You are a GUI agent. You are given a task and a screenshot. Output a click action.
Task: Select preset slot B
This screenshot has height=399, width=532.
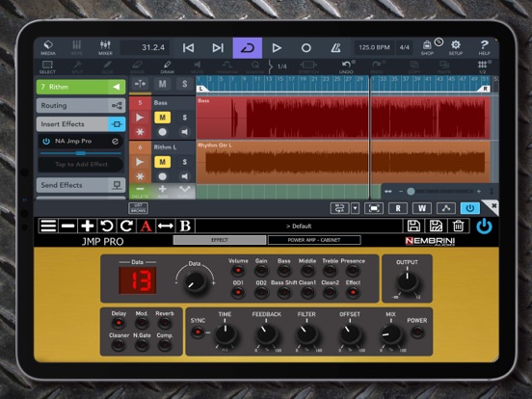click(x=185, y=226)
